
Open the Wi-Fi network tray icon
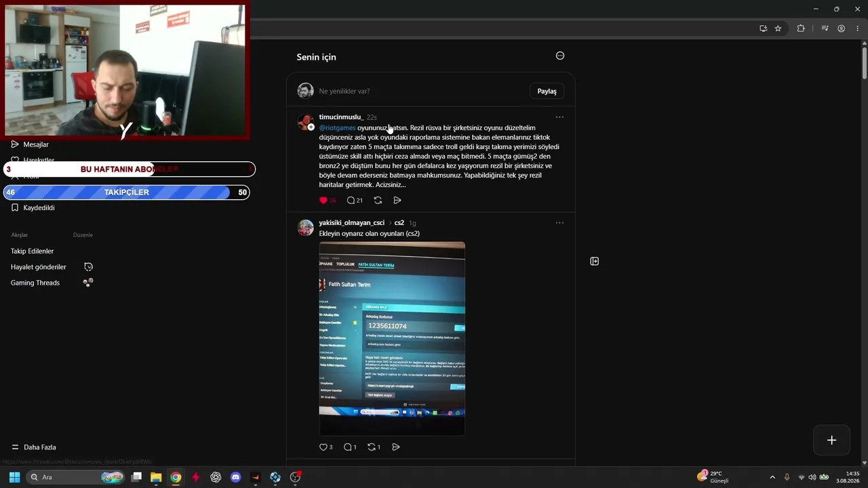[802, 477]
